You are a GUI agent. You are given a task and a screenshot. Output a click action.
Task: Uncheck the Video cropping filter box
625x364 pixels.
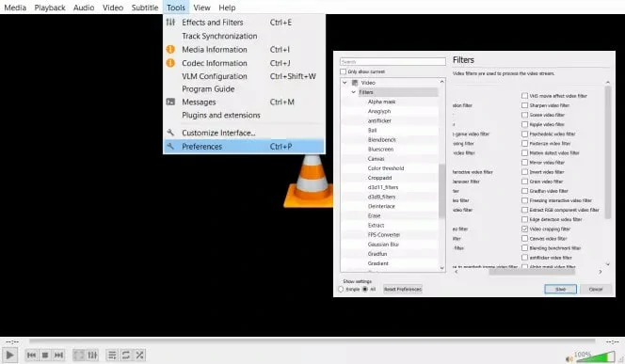pyautogui.click(x=524, y=229)
